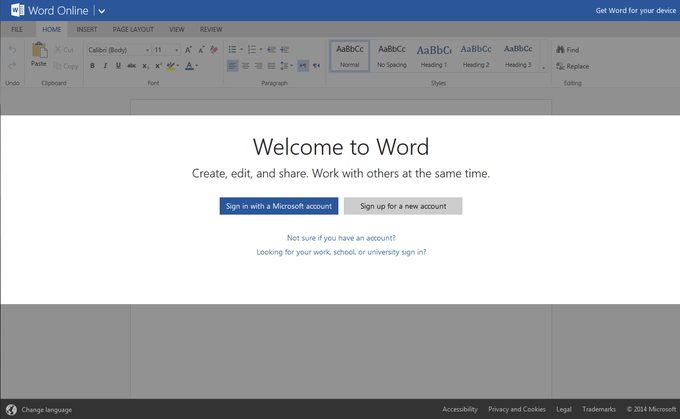The image size is (680, 419).
Task: Open the Trademarks footer link
Action: 599,409
